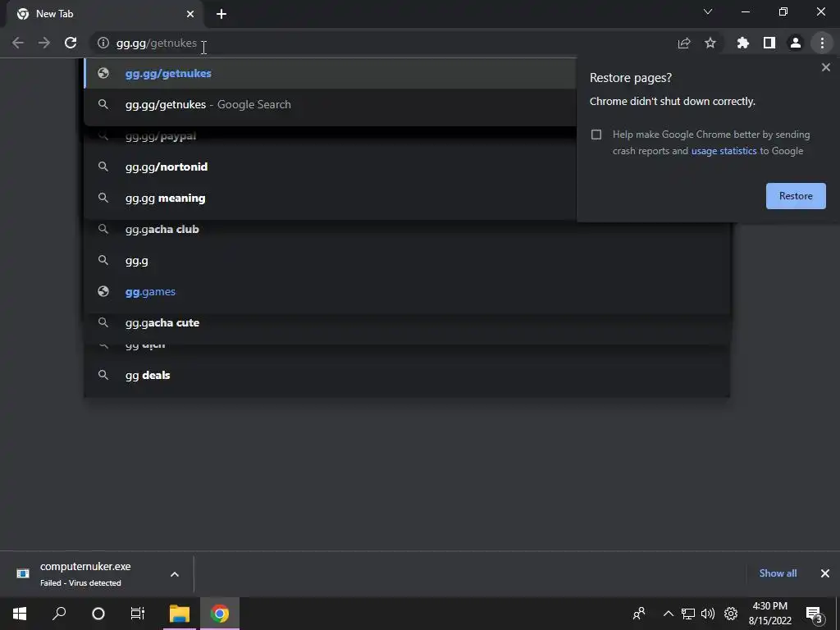Enable sending crash reports checkbox
This screenshot has width=840, height=630.
point(596,135)
